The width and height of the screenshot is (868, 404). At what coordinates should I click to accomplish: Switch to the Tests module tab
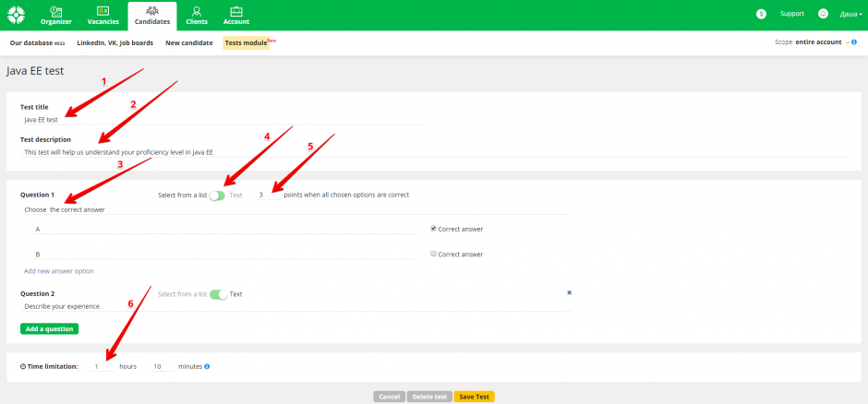coord(246,42)
